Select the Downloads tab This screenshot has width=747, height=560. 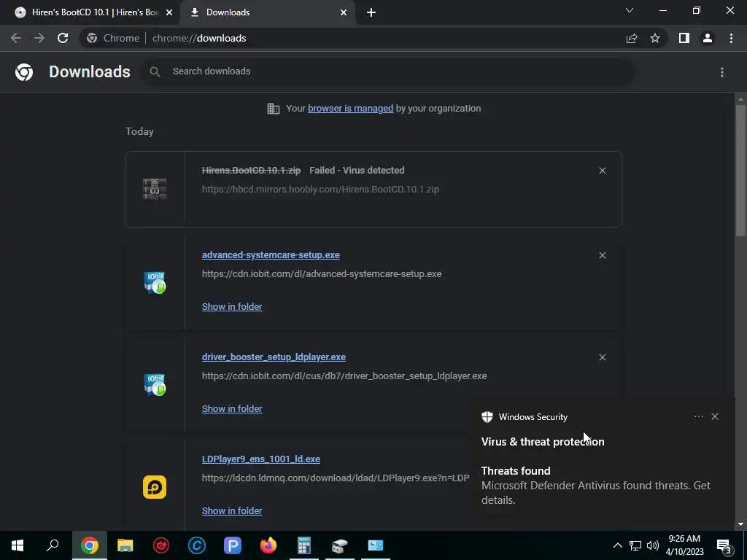(x=268, y=12)
